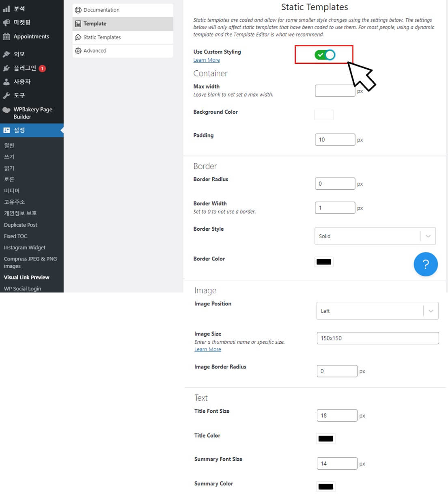Open the Border Style dropdown
This screenshot has height=494, width=448.
(375, 236)
